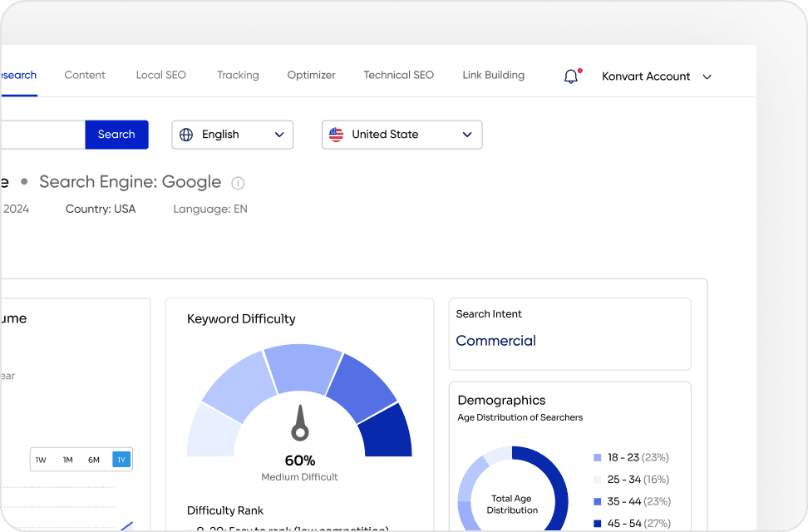808x532 pixels.
Task: Enable the 1M time range view
Action: 67,459
